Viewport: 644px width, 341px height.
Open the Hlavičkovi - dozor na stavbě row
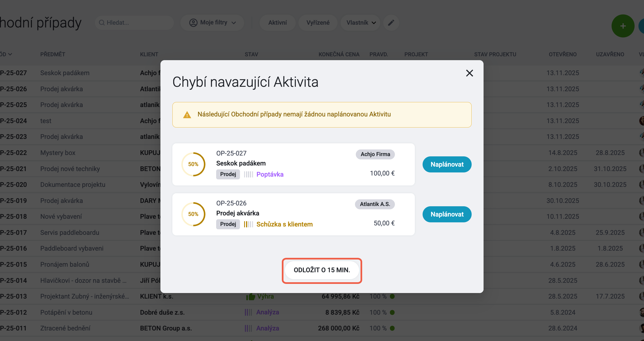pyautogui.click(x=83, y=281)
